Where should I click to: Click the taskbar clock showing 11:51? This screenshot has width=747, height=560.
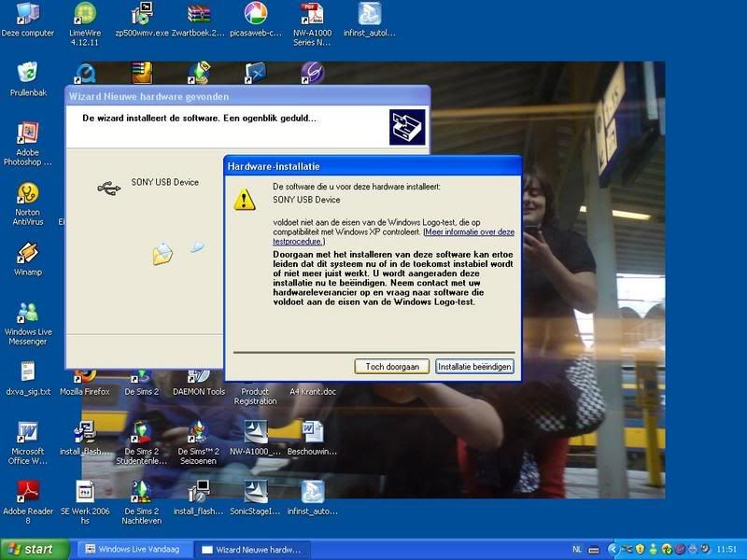pos(726,550)
